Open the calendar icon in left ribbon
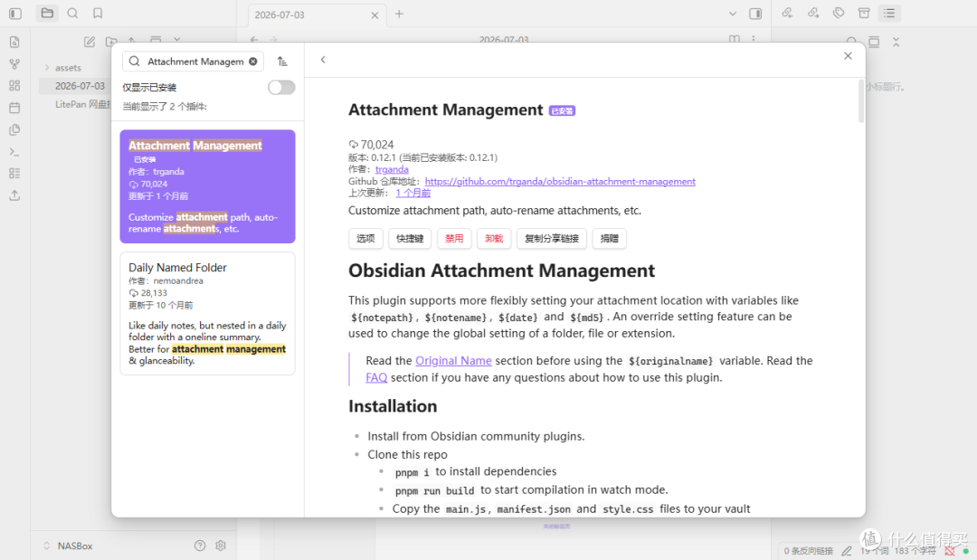The width and height of the screenshot is (977, 560). [x=15, y=108]
